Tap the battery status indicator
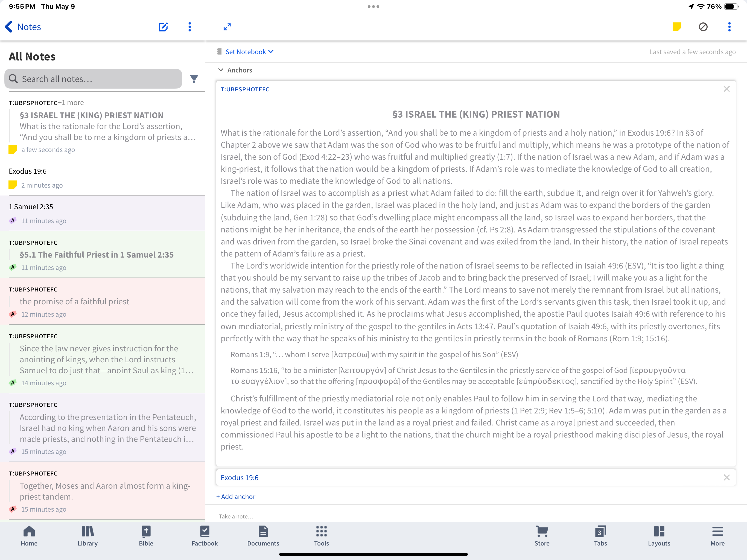The image size is (747, 560). 731,6
